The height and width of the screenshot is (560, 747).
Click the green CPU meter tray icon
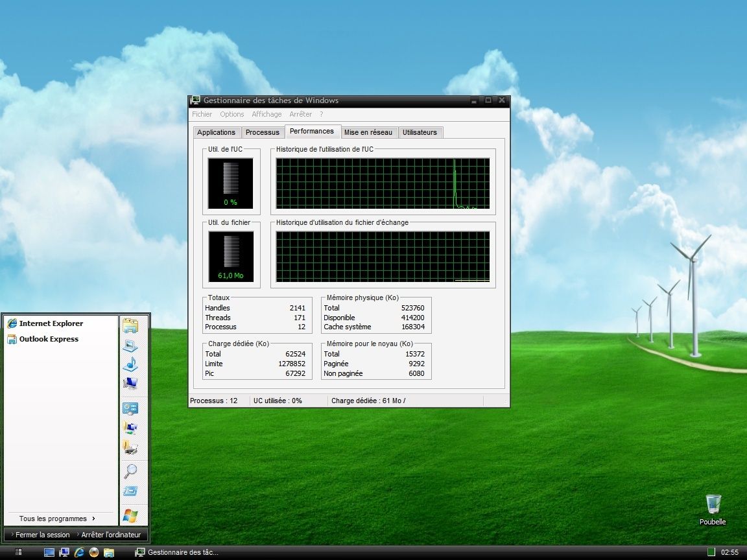point(711,552)
